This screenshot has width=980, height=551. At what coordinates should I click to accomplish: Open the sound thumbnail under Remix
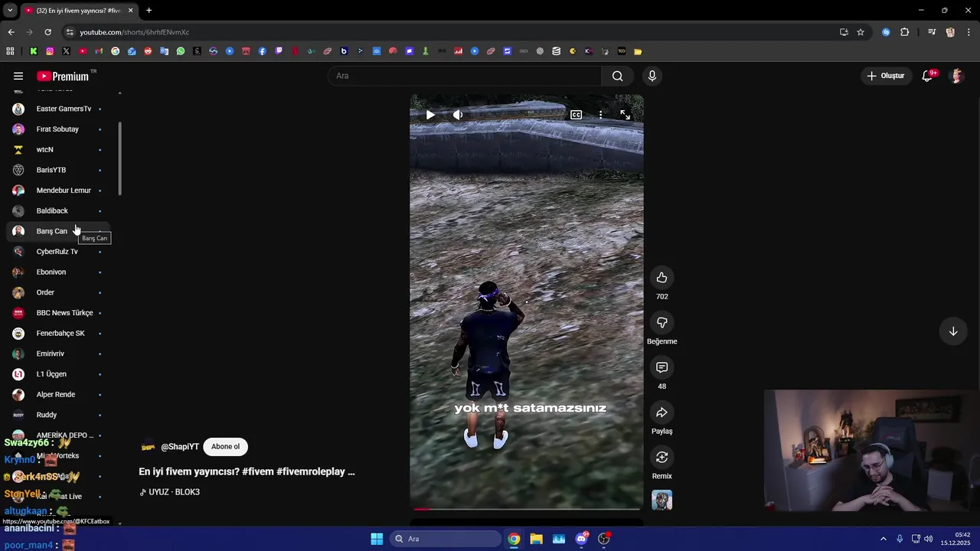click(x=662, y=500)
